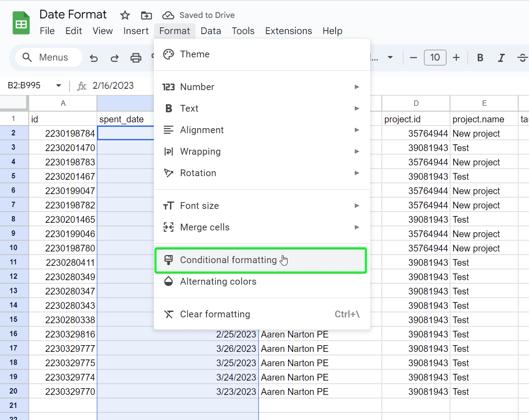Toggle bold formatting

[480, 57]
